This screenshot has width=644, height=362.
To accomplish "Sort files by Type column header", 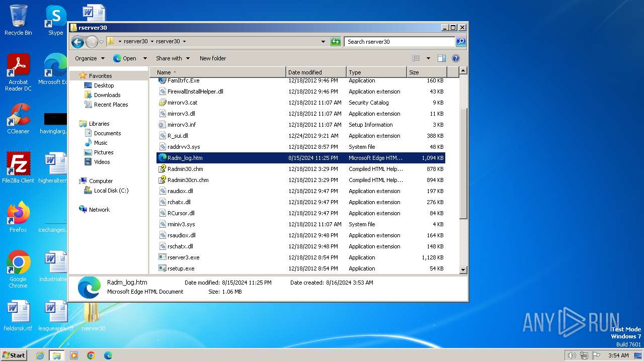I will pos(376,72).
